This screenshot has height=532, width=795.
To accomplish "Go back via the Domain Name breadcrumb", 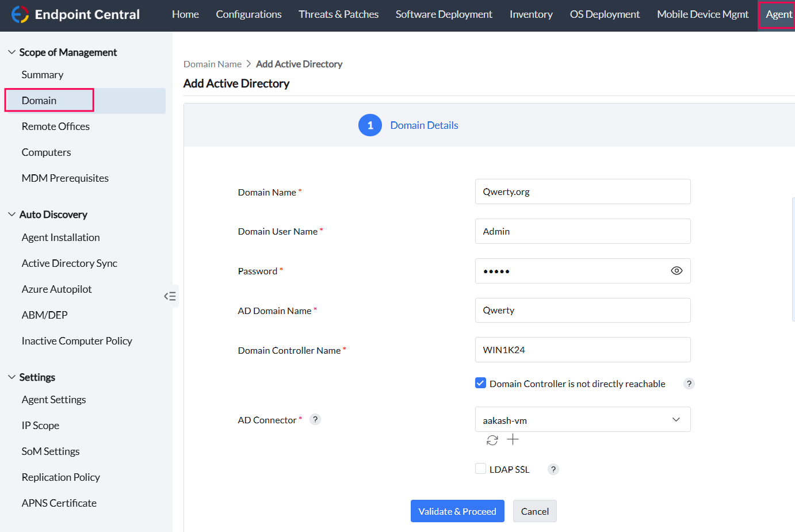I will click(212, 64).
